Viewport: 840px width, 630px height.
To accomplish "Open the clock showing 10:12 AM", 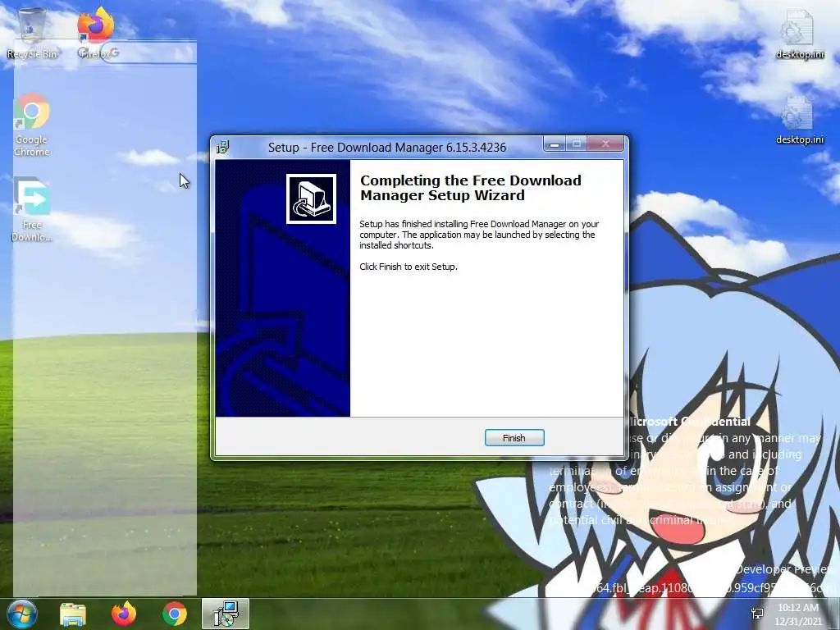I will (797, 614).
